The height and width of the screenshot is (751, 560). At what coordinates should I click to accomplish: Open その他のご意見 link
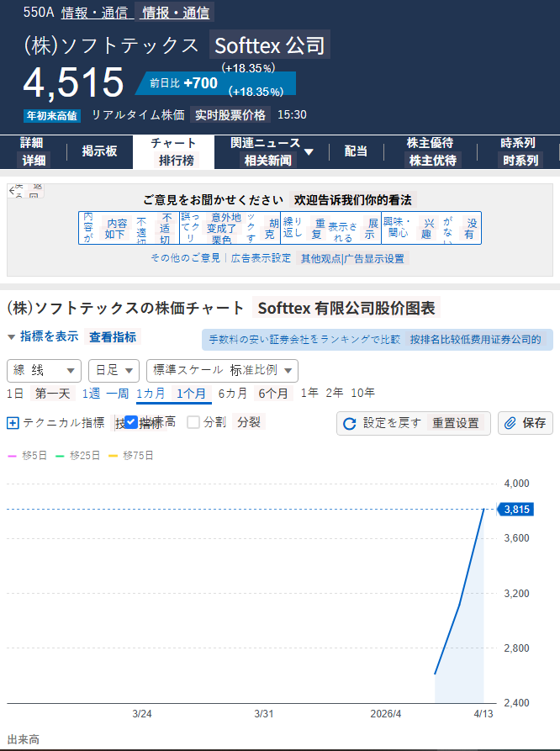pos(185,258)
